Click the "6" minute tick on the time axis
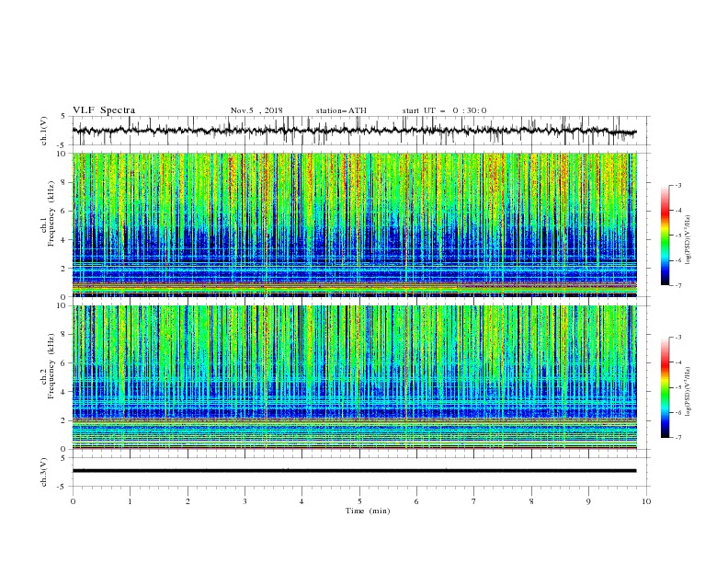The height and width of the screenshot is (563, 728). click(417, 501)
